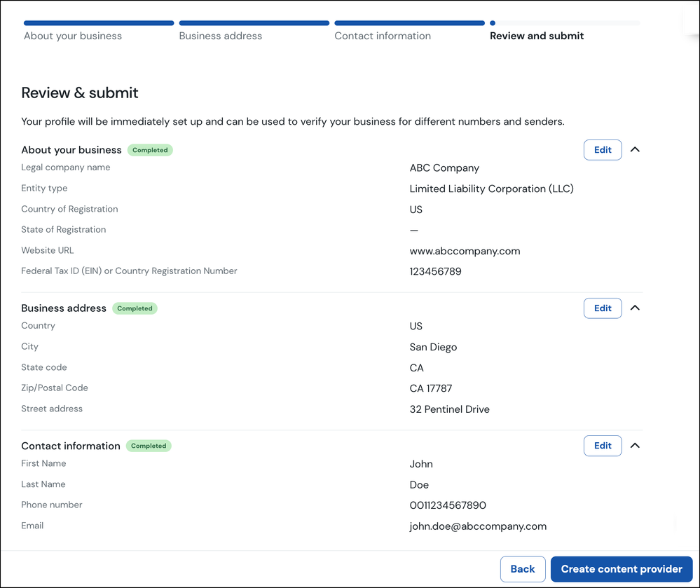
Task: Click the State of Registration label
Action: (x=63, y=229)
